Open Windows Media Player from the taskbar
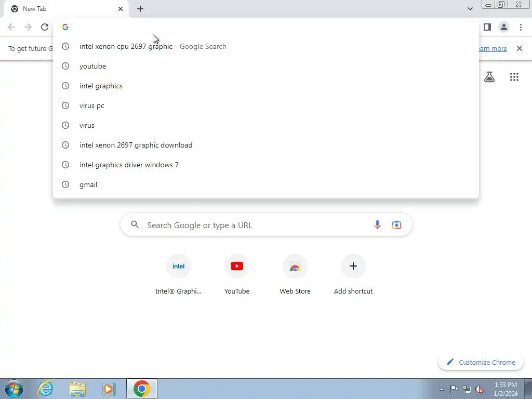This screenshot has width=532, height=399. (x=109, y=389)
